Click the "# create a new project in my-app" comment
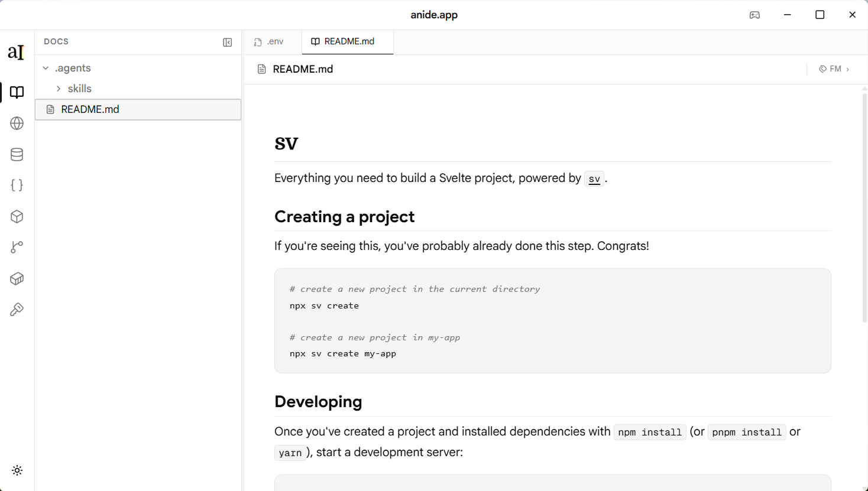 pos(375,338)
